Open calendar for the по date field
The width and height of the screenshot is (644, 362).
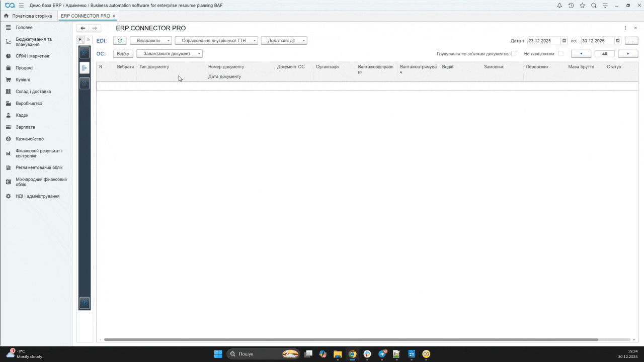[618, 41]
